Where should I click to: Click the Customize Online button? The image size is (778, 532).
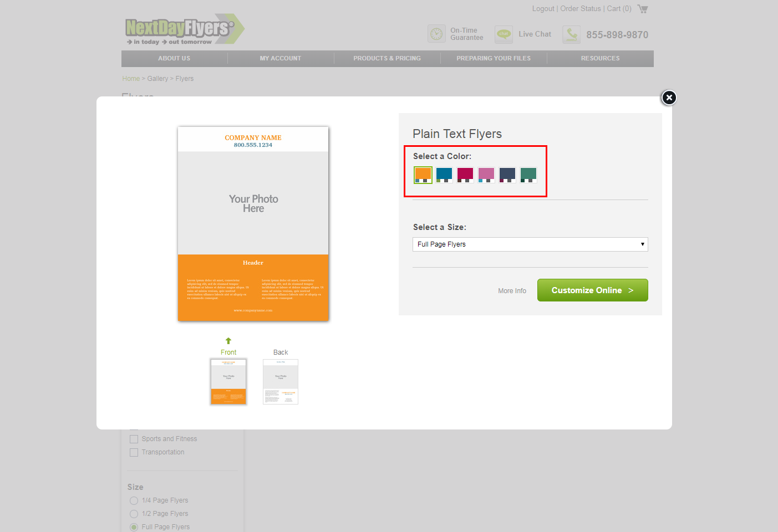click(x=592, y=290)
